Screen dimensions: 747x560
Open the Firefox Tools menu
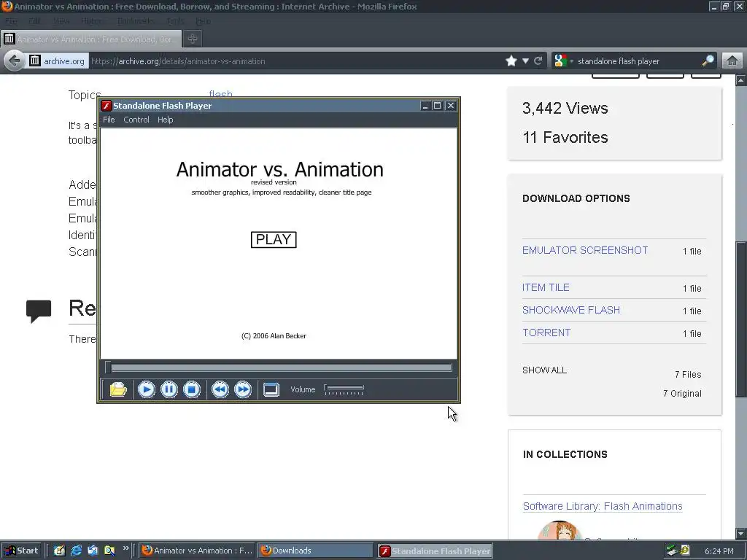tap(175, 21)
